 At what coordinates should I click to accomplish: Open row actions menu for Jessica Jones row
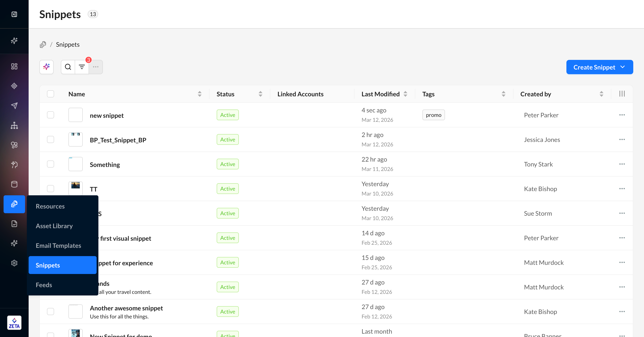click(622, 139)
